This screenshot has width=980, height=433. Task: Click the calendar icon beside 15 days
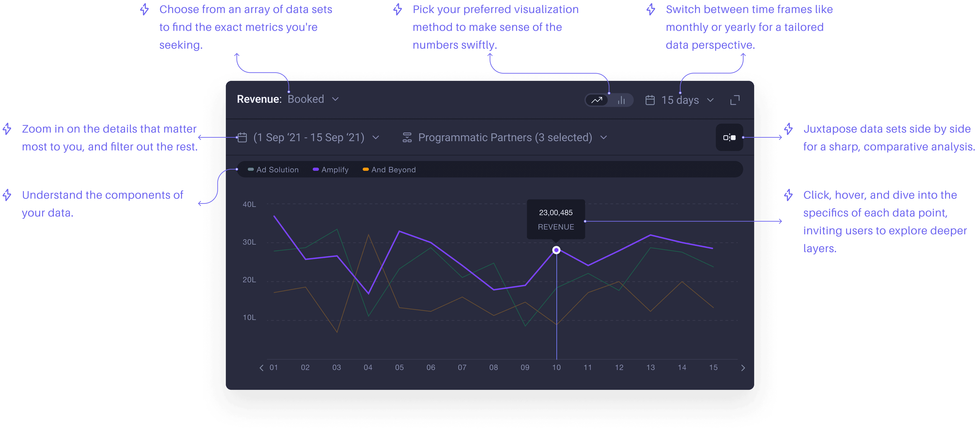click(x=650, y=100)
